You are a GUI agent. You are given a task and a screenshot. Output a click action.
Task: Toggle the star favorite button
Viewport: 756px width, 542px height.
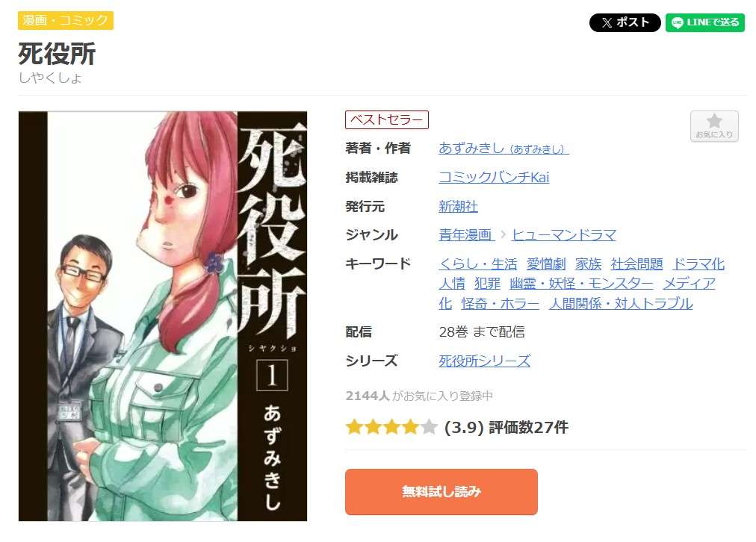[714, 126]
